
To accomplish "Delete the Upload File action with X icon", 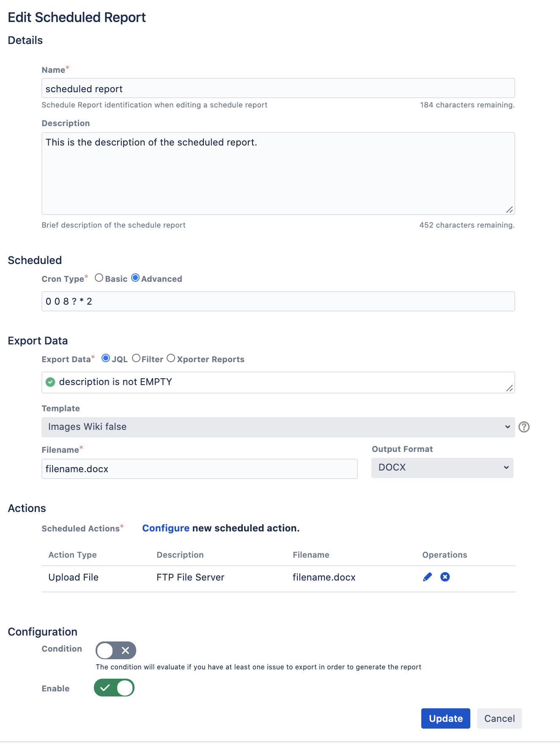I will [x=445, y=577].
